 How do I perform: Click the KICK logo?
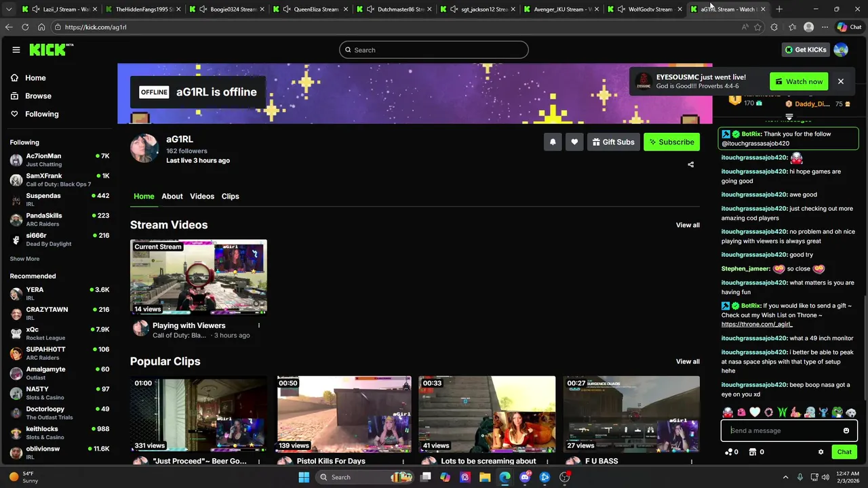coord(51,49)
